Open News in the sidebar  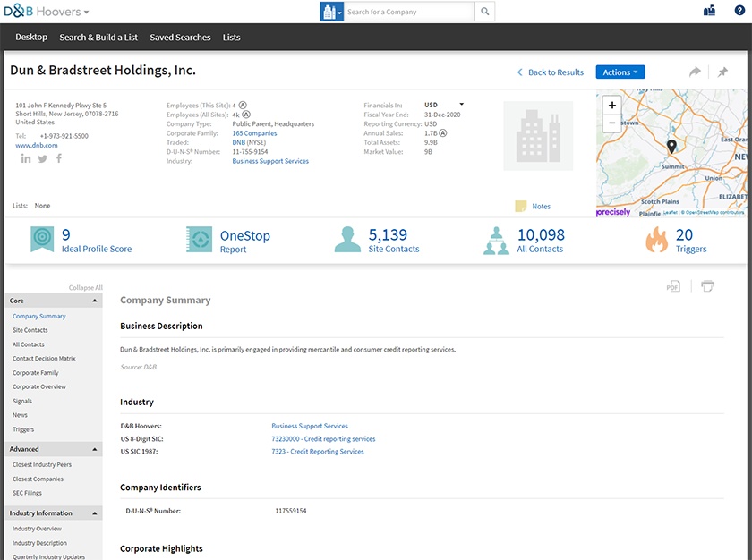(20, 415)
